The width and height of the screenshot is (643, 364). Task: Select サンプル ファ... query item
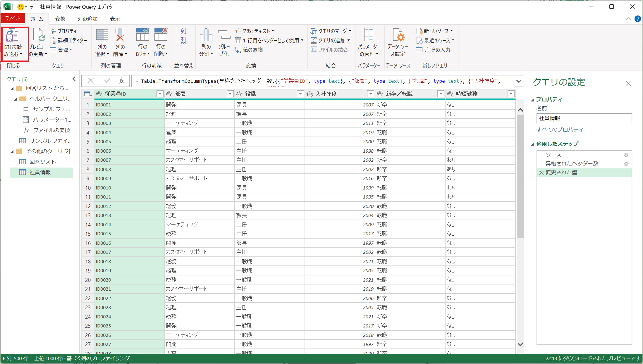point(47,109)
